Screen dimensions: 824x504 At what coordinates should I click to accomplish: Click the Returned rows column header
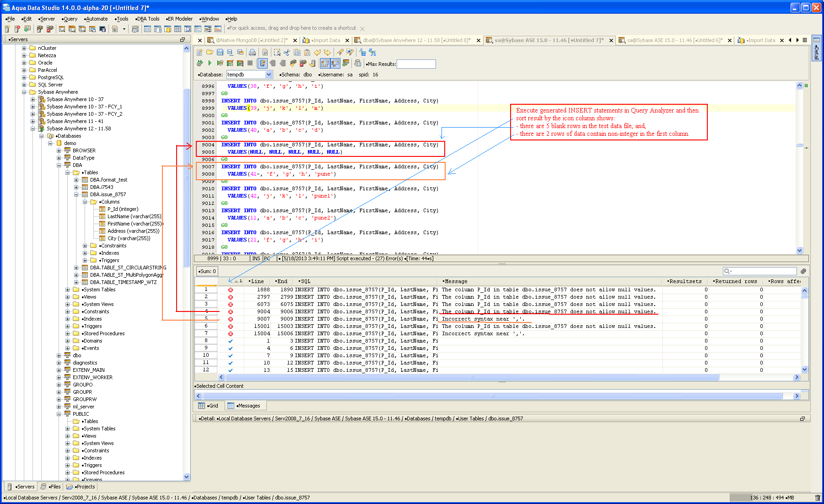coord(736,281)
